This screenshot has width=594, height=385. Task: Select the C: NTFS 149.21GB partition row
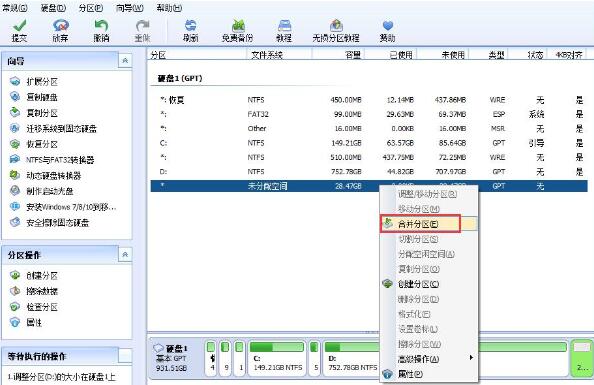(369, 143)
